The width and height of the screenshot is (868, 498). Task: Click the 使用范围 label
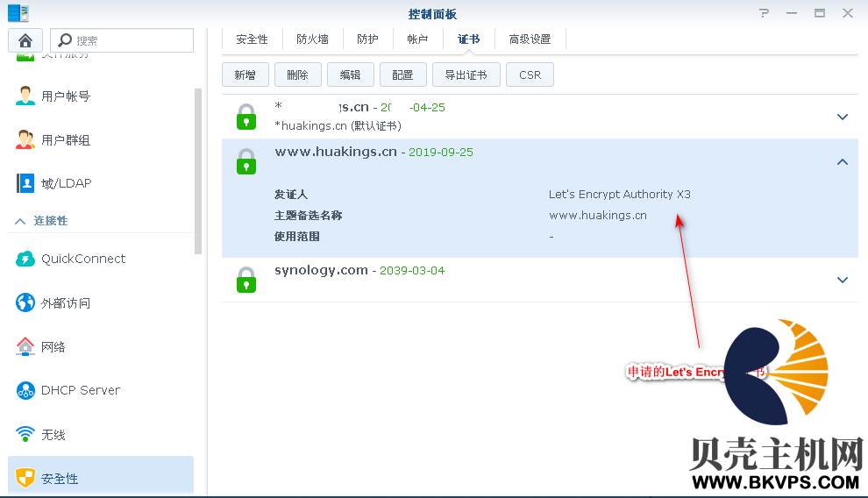297,236
